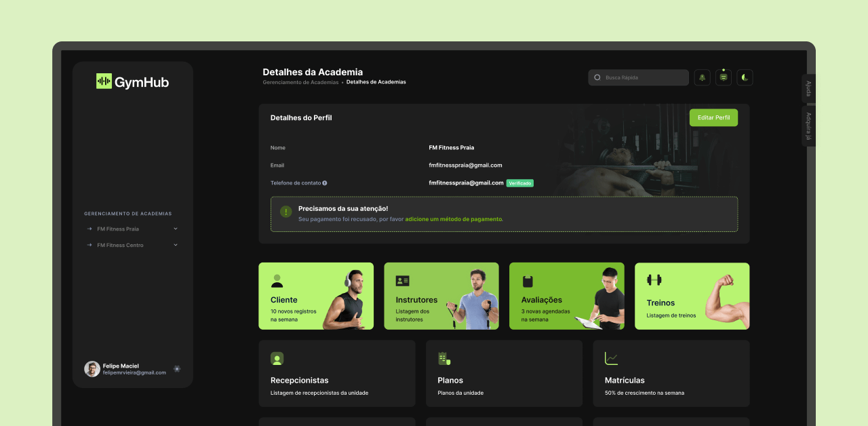Click the dumbbell icon on Treinos
The image size is (868, 426).
[x=654, y=279]
